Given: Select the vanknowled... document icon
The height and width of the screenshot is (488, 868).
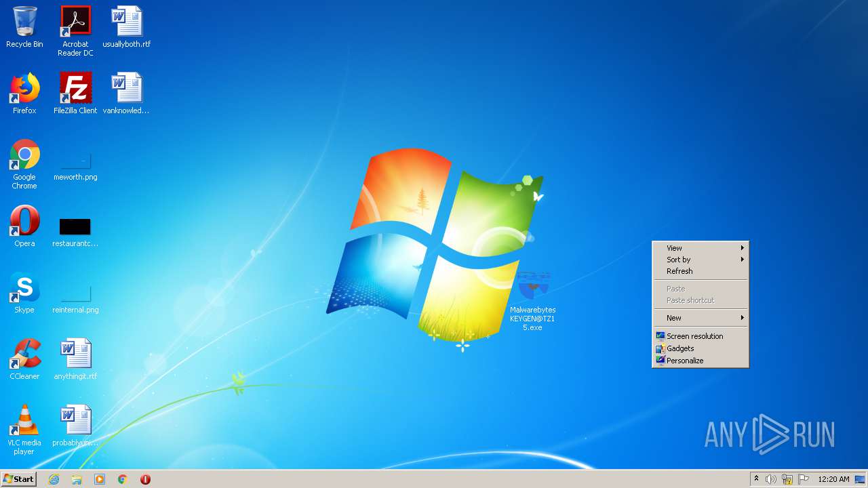Looking at the screenshot, I should (126, 94).
